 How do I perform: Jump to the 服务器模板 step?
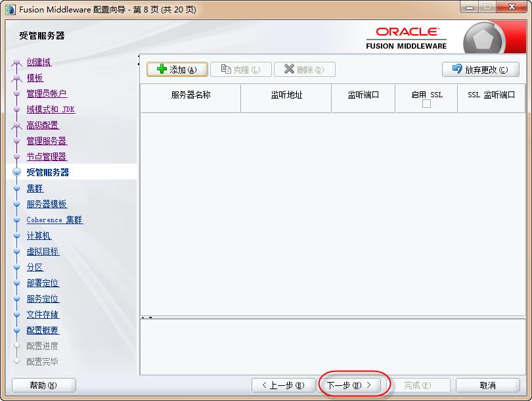pyautogui.click(x=47, y=204)
